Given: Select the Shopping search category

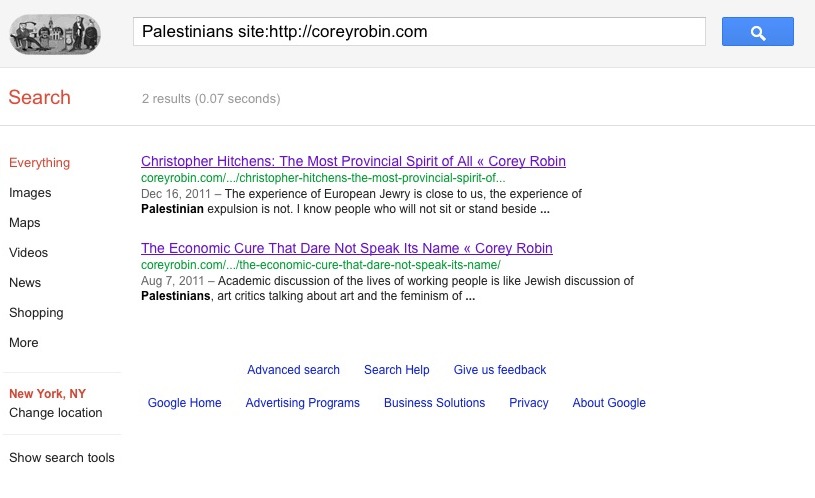Looking at the screenshot, I should point(36,313).
